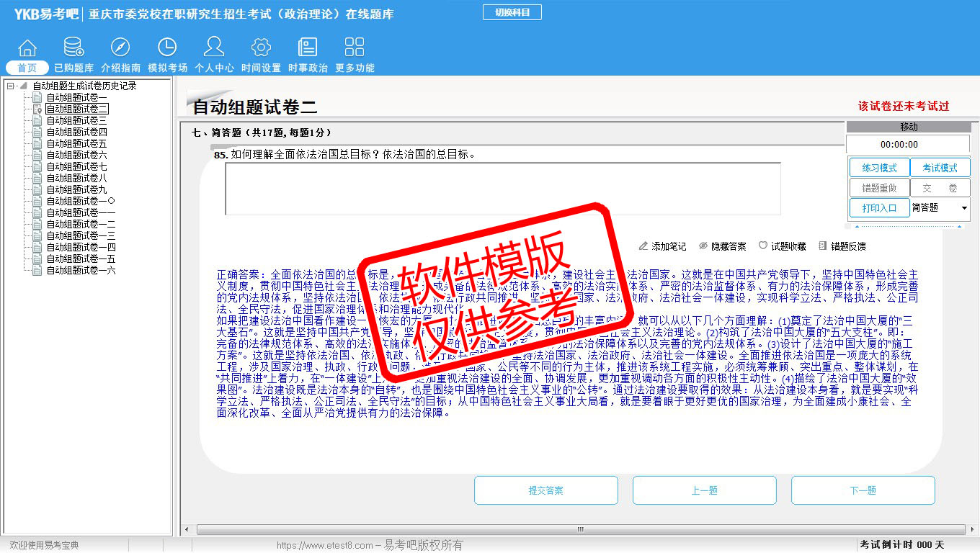Select 自动组题试卷五 in the tree
The height and width of the screenshot is (553, 980).
(x=76, y=143)
